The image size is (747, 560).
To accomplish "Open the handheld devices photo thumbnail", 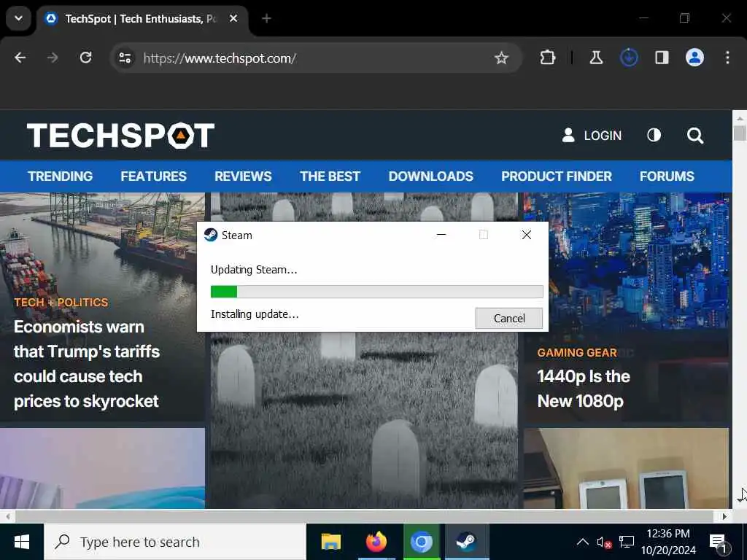I will (x=626, y=468).
